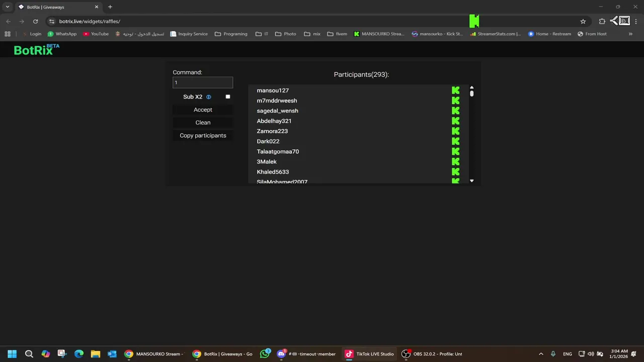Click Kick icon next to Zamora223
This screenshot has height=362, width=644.
point(456,131)
